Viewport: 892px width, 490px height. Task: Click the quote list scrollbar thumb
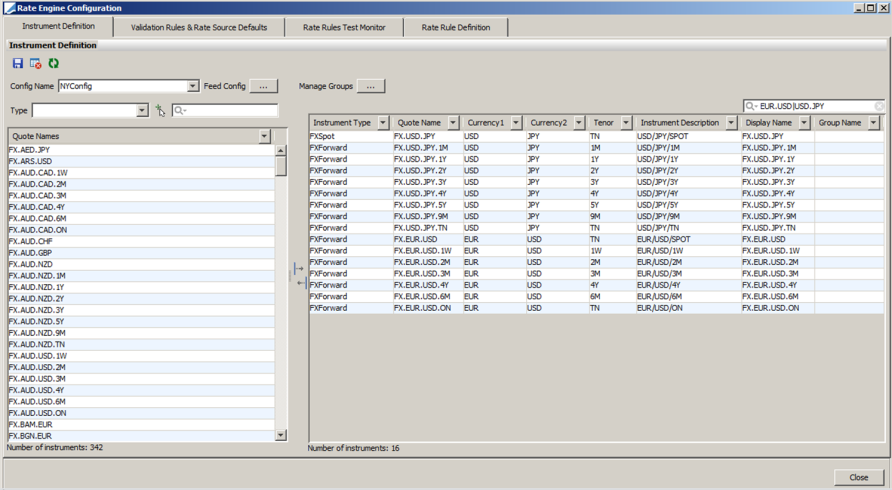280,166
